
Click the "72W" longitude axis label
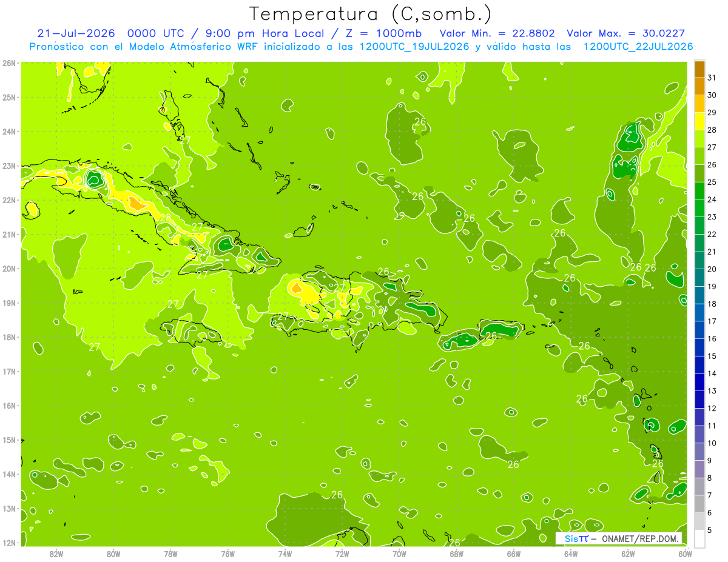coord(342,554)
